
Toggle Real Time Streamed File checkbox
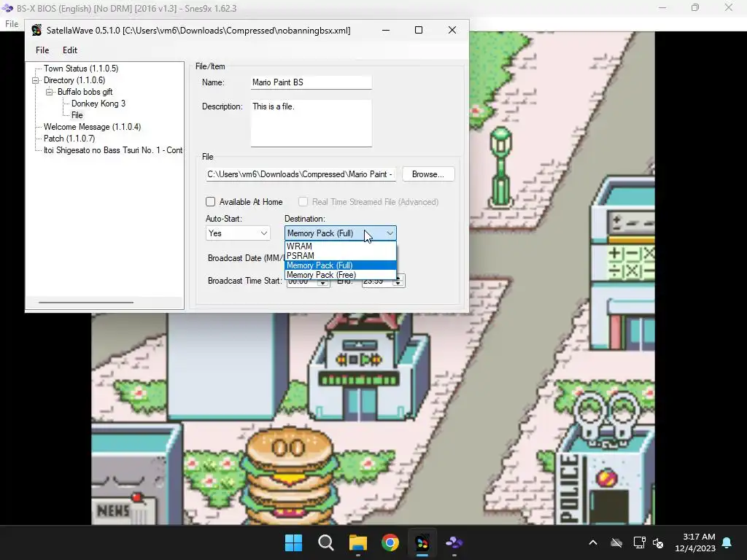coord(303,201)
